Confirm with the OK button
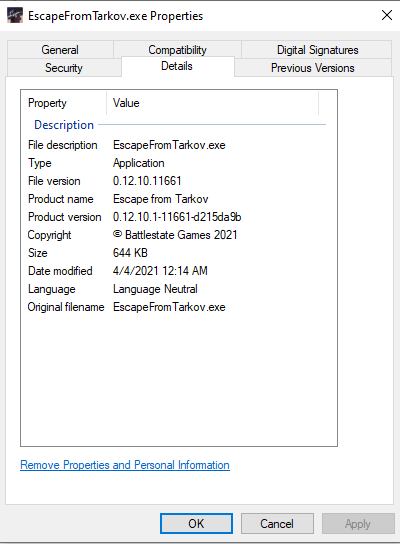 pyautogui.click(x=196, y=524)
